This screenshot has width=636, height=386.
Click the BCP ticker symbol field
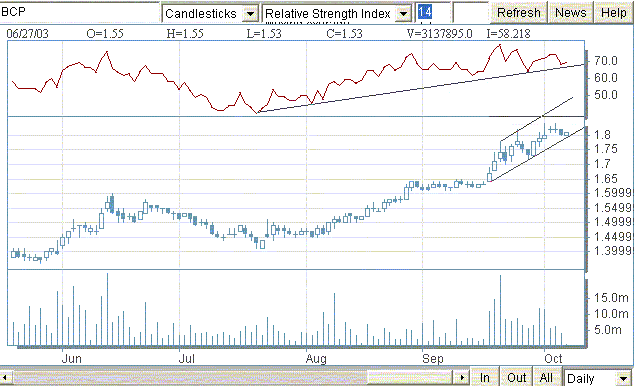(79, 12)
